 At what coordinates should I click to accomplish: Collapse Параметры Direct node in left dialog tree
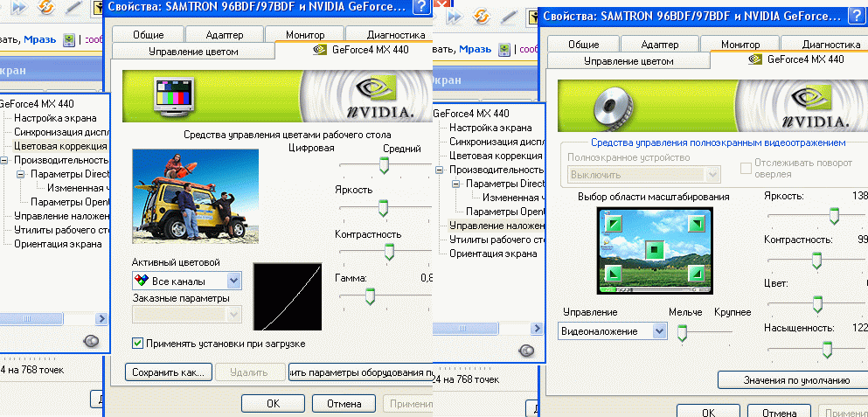(x=21, y=174)
